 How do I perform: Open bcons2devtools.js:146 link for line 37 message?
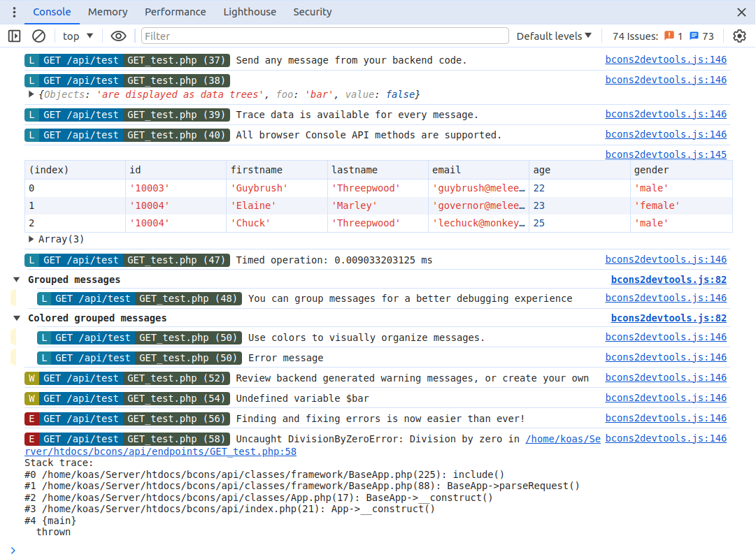666,59
